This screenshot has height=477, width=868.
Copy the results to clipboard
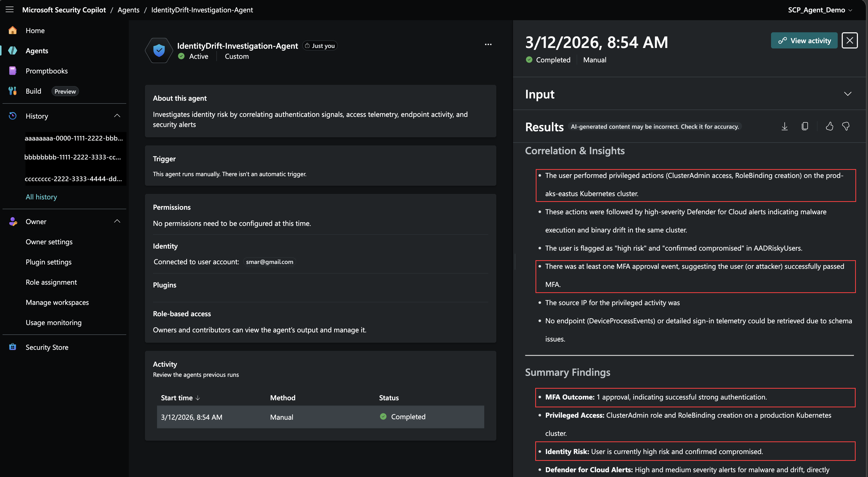click(x=805, y=126)
